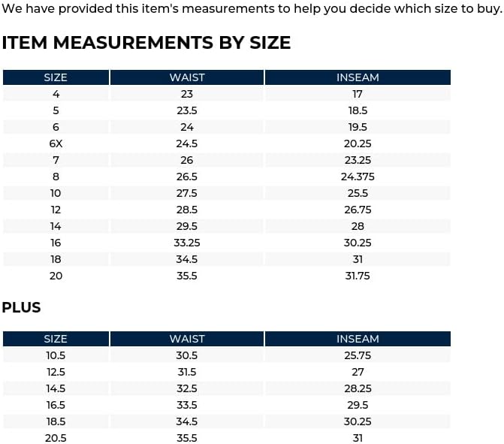Viewport: 504px width, 444px height.
Task: Click the WAIST header in PLUS table
Action: pos(187,339)
